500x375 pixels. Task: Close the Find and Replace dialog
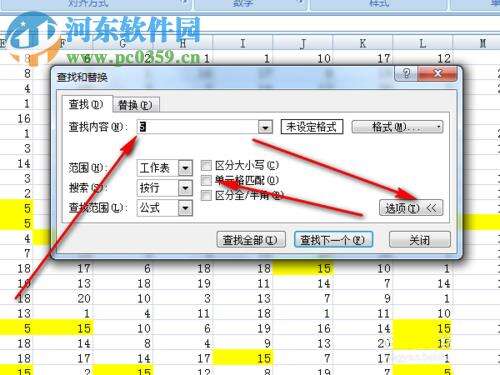tap(437, 73)
